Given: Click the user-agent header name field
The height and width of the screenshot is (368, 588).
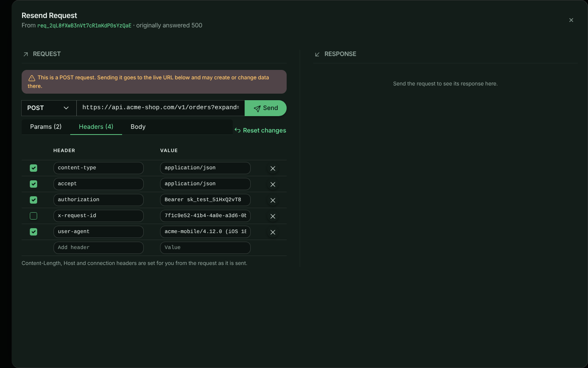Looking at the screenshot, I should pos(98,232).
